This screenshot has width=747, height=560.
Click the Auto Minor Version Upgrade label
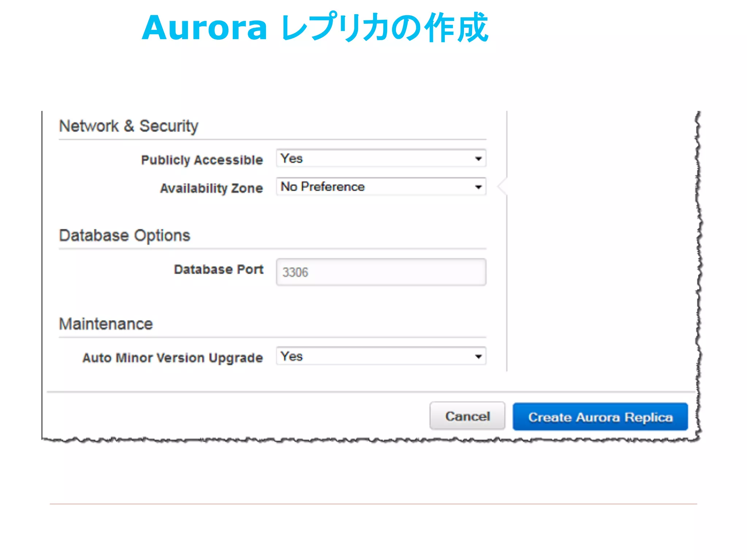[173, 358]
